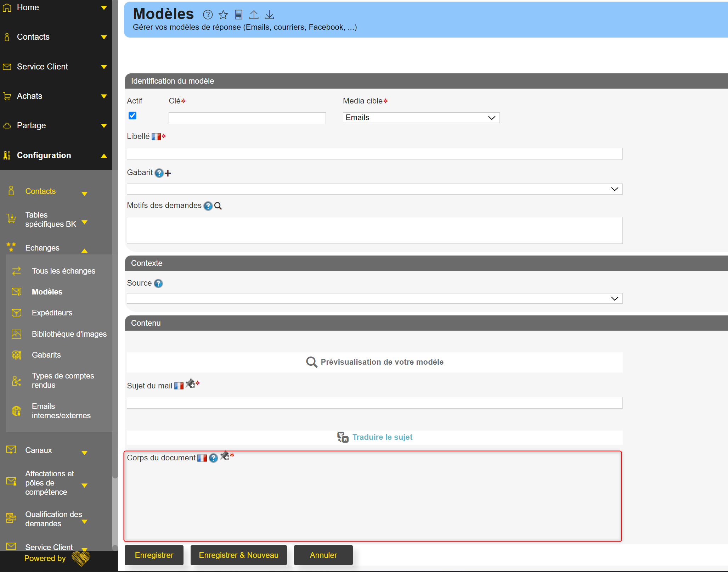Open the search magnifier beside Motifs des demandes
728x572 pixels.
click(x=218, y=206)
